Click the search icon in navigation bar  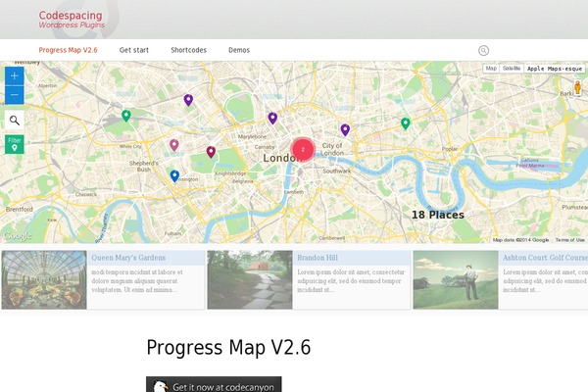click(483, 50)
